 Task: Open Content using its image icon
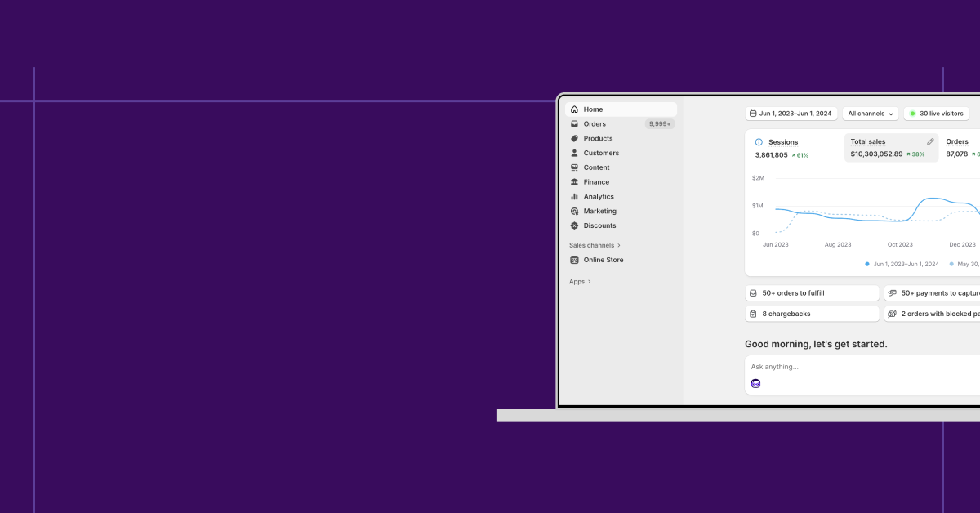tap(574, 167)
